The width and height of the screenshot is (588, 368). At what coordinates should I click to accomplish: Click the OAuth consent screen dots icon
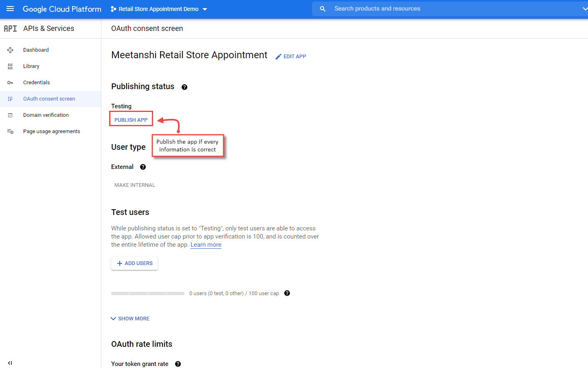(10, 99)
